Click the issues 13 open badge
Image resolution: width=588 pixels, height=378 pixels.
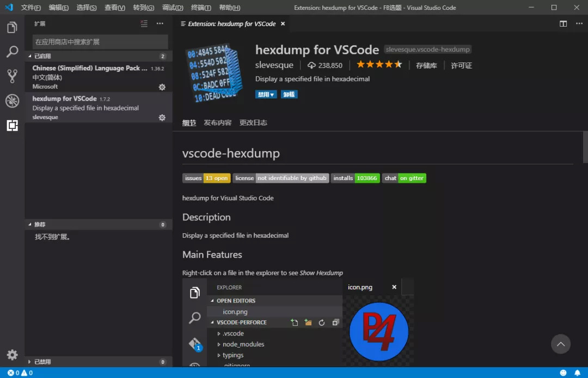pyautogui.click(x=206, y=178)
